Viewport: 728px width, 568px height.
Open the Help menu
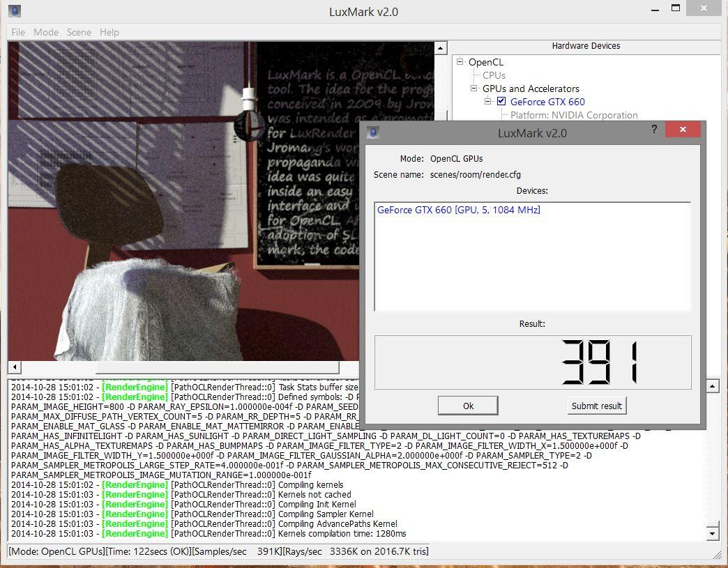[109, 32]
